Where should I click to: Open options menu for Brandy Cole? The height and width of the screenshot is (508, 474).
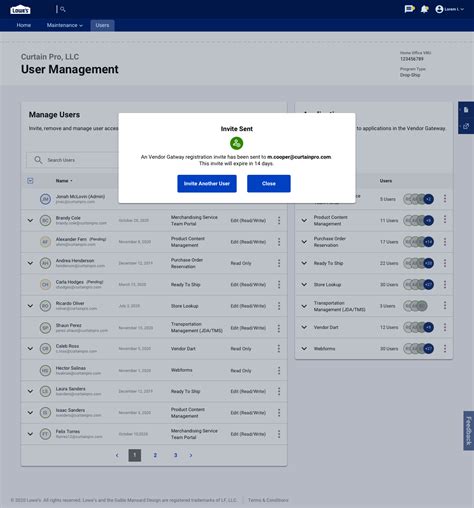(279, 221)
